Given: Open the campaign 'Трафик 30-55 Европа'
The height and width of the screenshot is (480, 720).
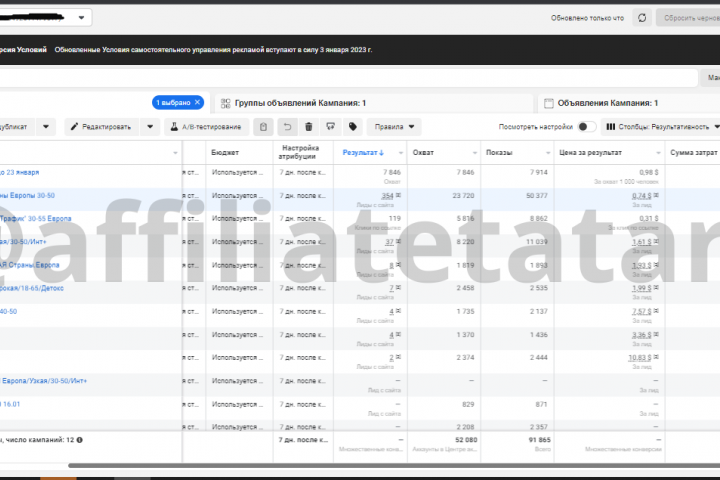Looking at the screenshot, I should [x=36, y=219].
